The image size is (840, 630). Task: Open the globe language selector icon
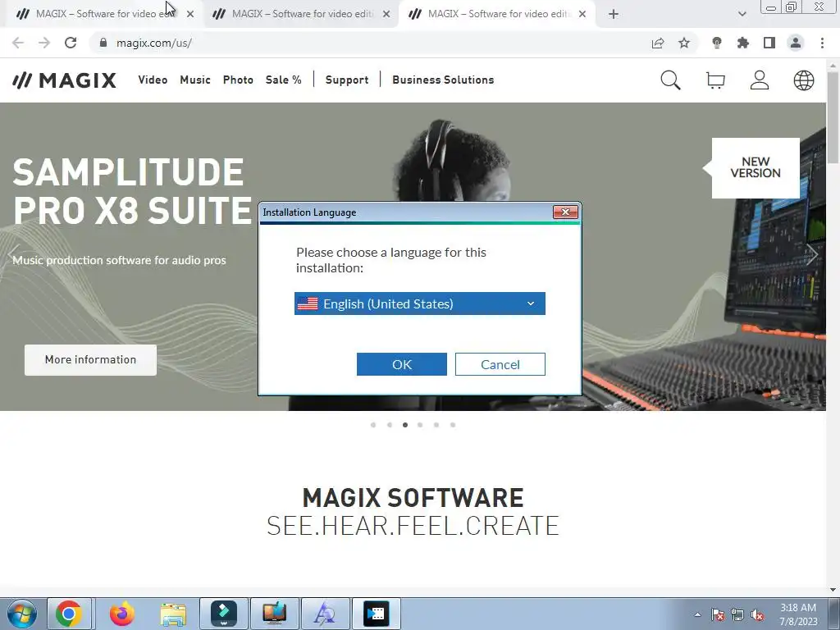[x=804, y=80]
